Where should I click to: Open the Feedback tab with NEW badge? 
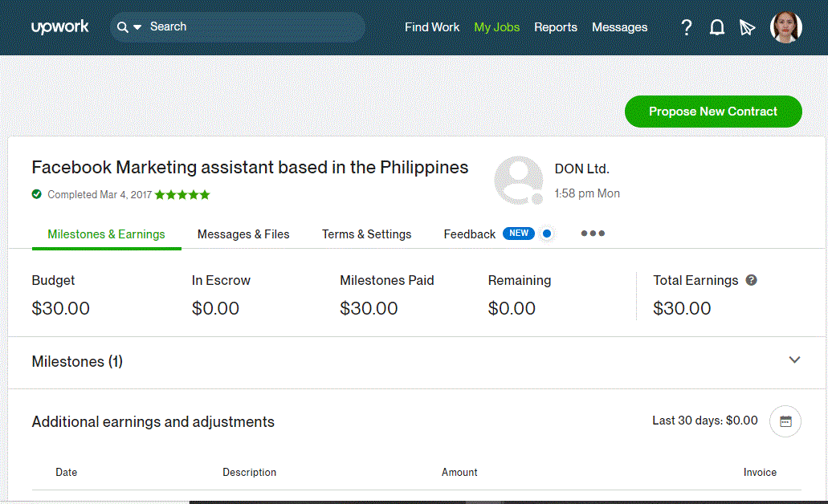pos(469,234)
